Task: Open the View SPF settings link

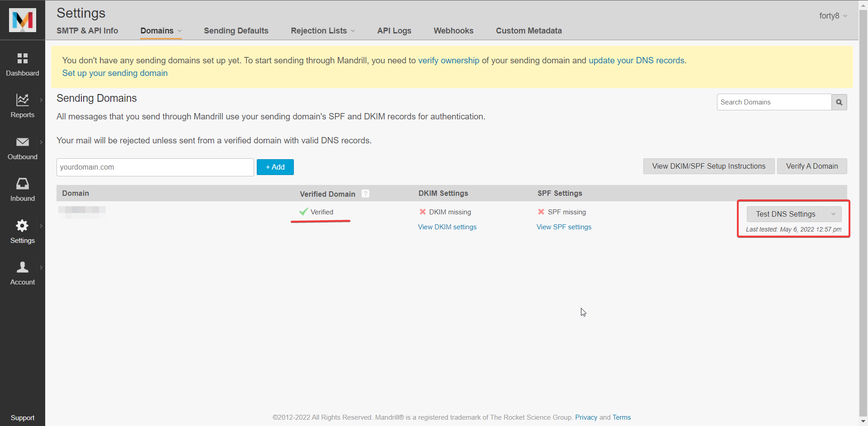Action: point(564,227)
